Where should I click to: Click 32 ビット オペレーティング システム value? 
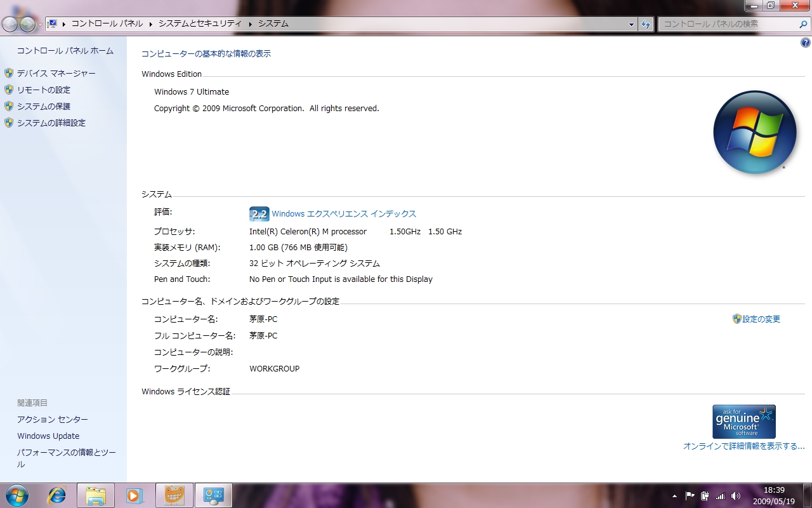click(315, 264)
